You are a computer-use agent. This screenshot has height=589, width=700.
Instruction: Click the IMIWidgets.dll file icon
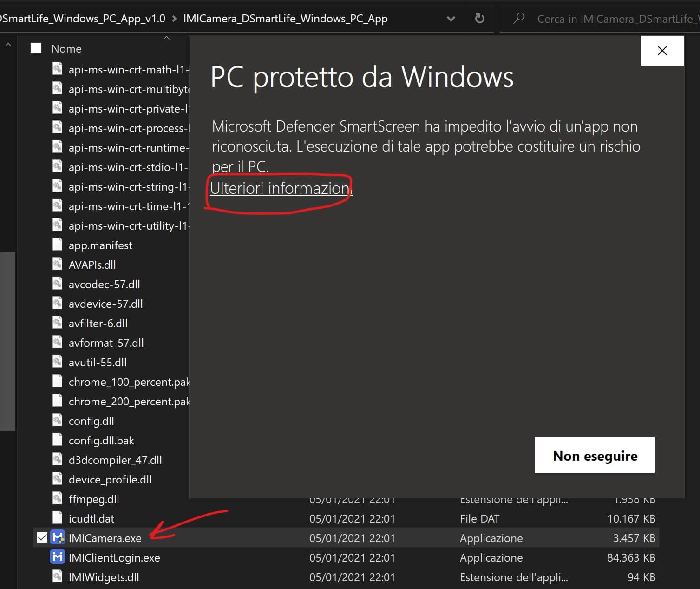pos(57,577)
